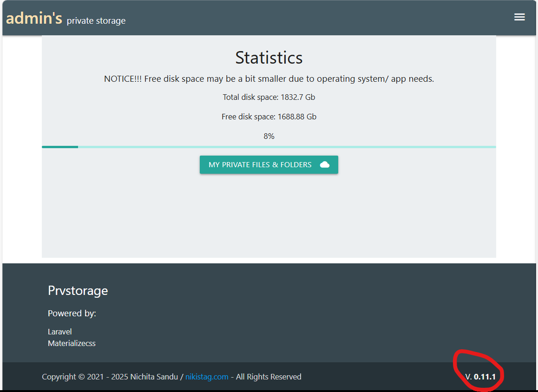The width and height of the screenshot is (538, 392).
Task: Click the "admin's" brand logo
Action: click(34, 18)
